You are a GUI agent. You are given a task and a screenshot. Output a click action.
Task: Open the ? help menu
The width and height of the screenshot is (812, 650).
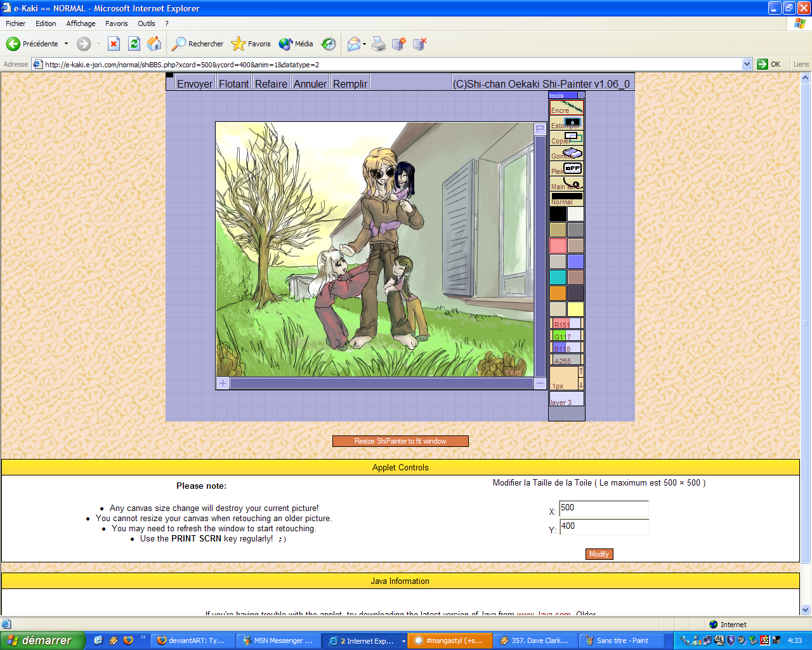tap(167, 23)
